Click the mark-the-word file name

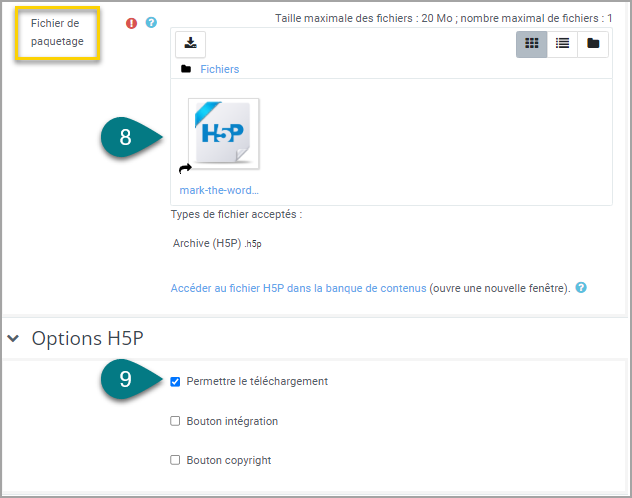pyautogui.click(x=219, y=190)
